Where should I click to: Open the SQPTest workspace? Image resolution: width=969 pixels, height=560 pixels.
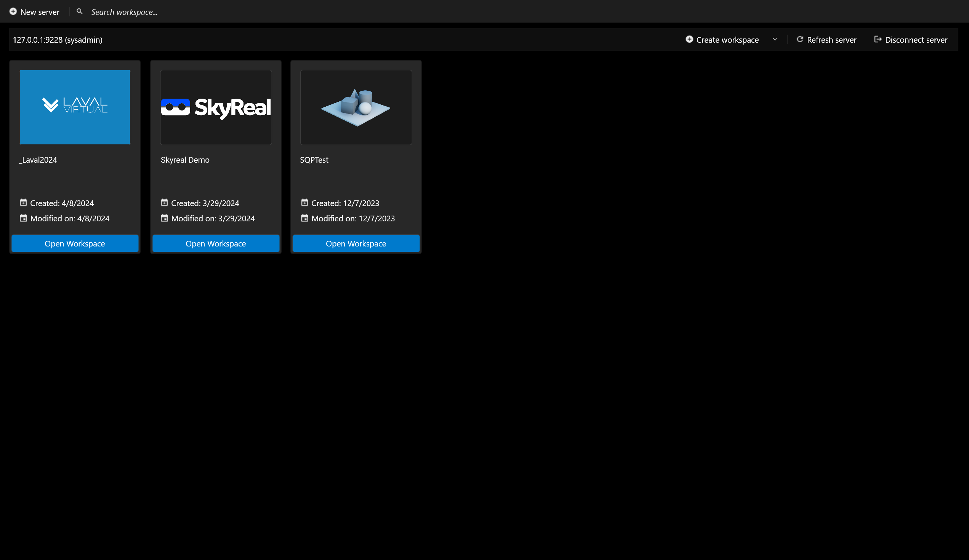(x=356, y=243)
